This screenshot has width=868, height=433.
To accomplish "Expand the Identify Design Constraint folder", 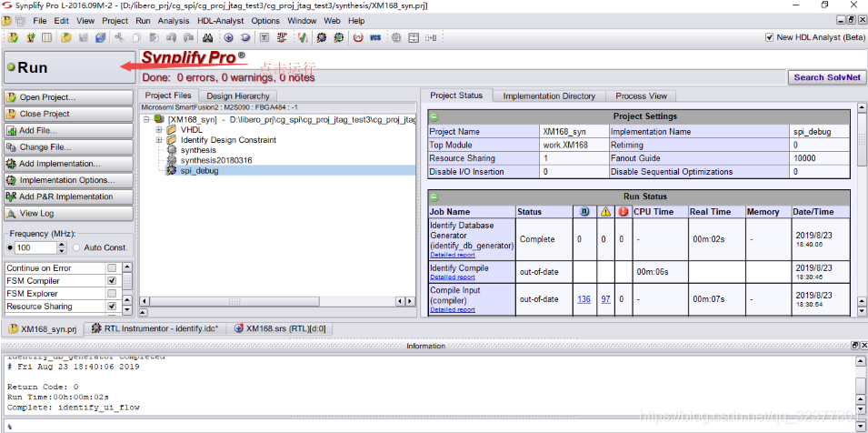I will [x=159, y=140].
